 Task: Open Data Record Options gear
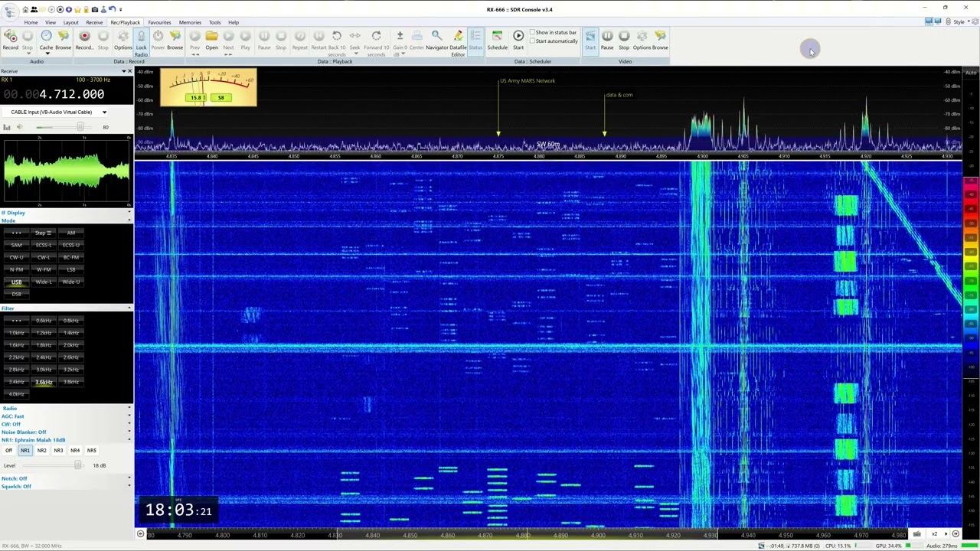122,39
